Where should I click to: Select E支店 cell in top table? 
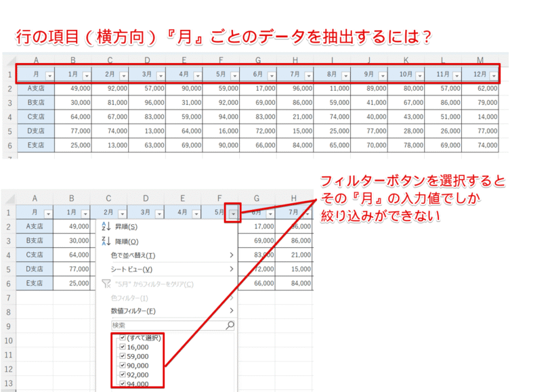(x=36, y=145)
